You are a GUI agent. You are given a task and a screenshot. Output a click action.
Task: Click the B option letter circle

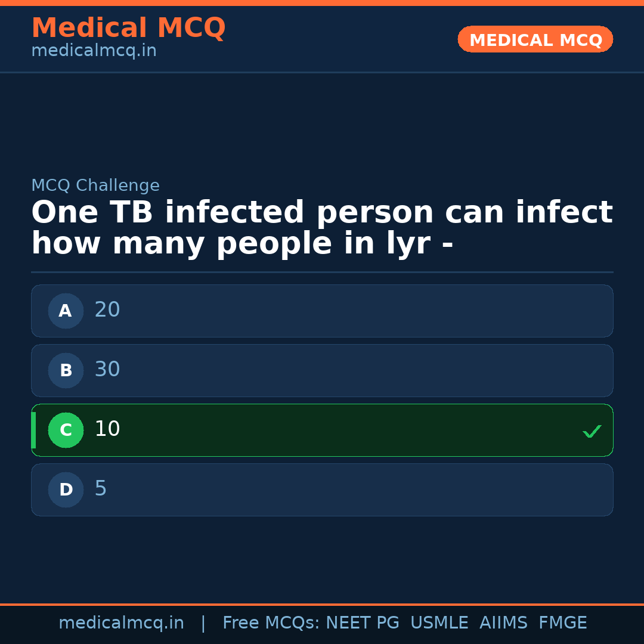[x=66, y=370]
